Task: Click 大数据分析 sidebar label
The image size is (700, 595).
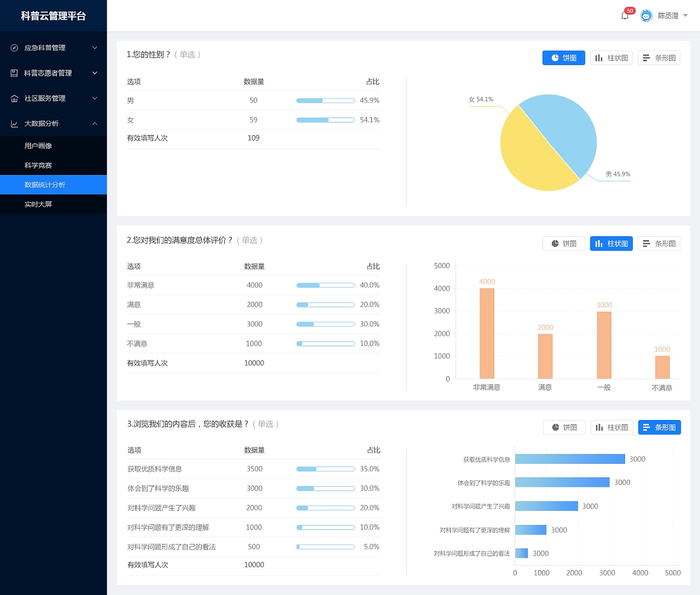Action: pyautogui.click(x=42, y=124)
